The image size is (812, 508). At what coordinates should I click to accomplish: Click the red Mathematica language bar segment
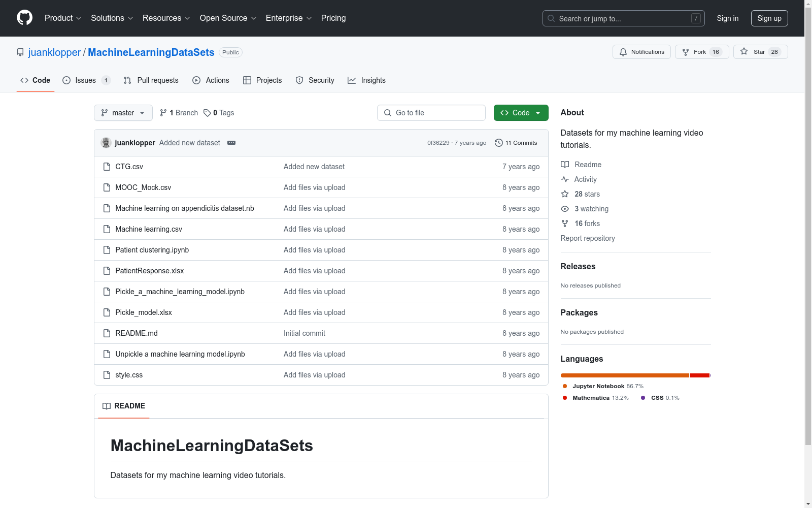(x=700, y=375)
